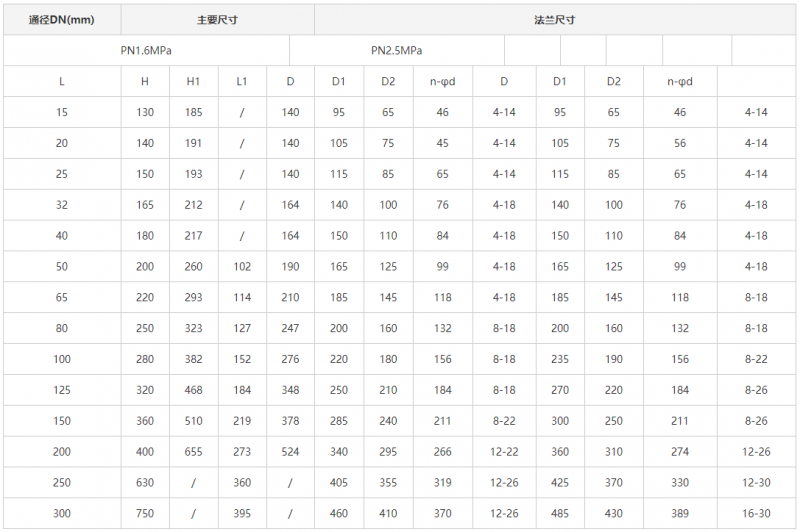Click the cell with value 274
This screenshot has width=800, height=532.
click(x=680, y=451)
